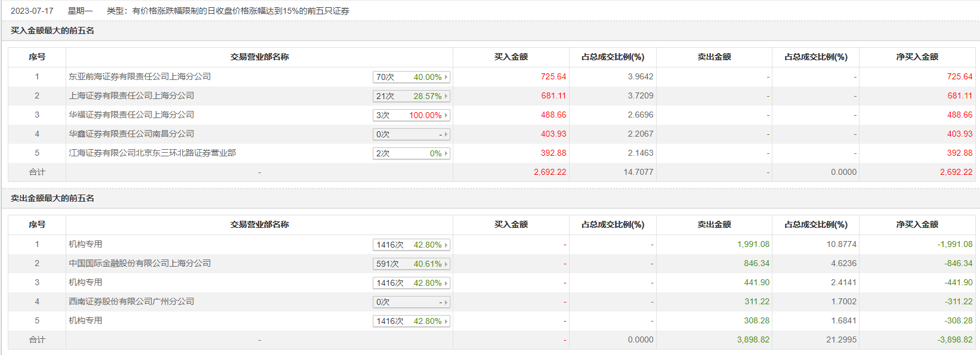Image resolution: width=980 pixels, height=355 pixels.
Task: Click 华福证券有限责任公司上海分公司
Action: pos(131,115)
